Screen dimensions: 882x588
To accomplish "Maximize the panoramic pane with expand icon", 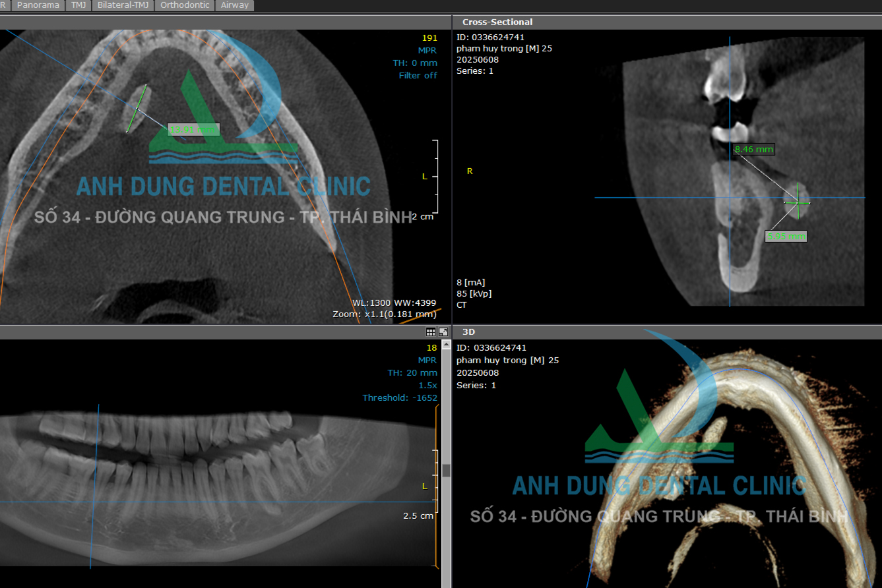I will tap(443, 332).
